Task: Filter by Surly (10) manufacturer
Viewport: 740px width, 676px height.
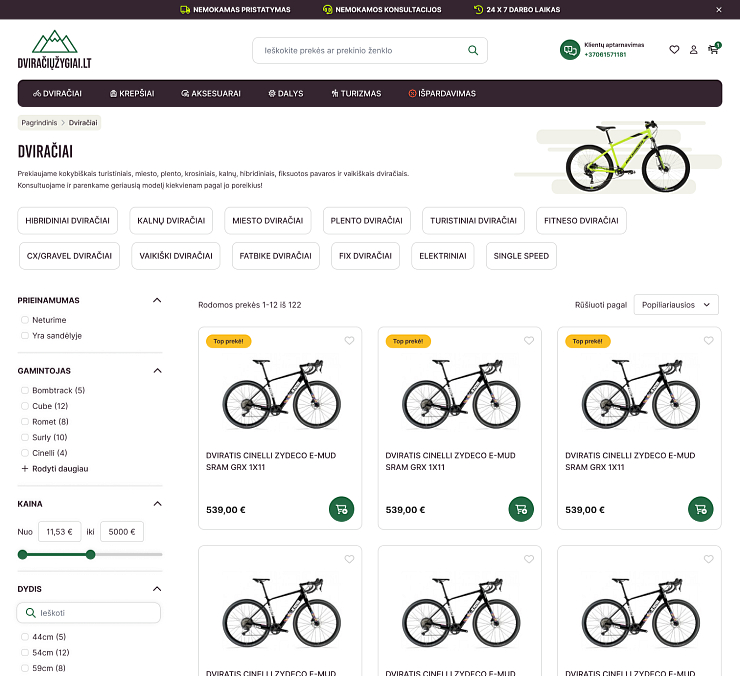Action: coord(25,437)
